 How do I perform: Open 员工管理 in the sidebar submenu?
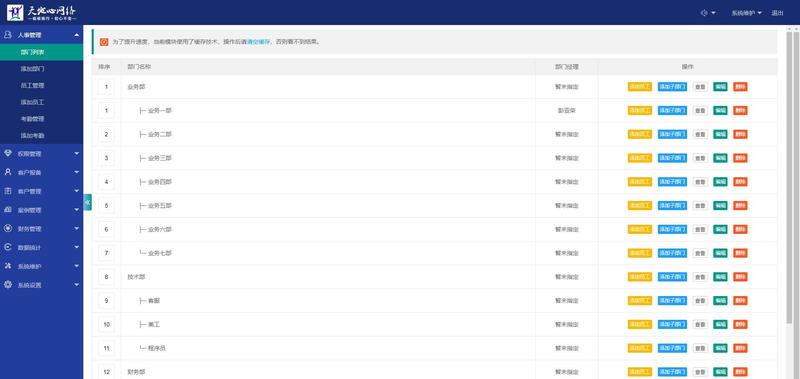pyautogui.click(x=32, y=85)
